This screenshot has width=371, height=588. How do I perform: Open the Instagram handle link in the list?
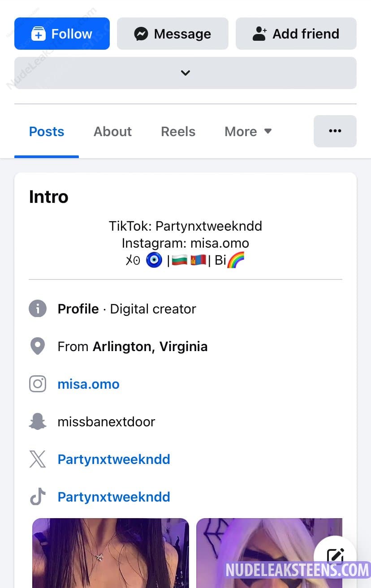[x=89, y=384]
